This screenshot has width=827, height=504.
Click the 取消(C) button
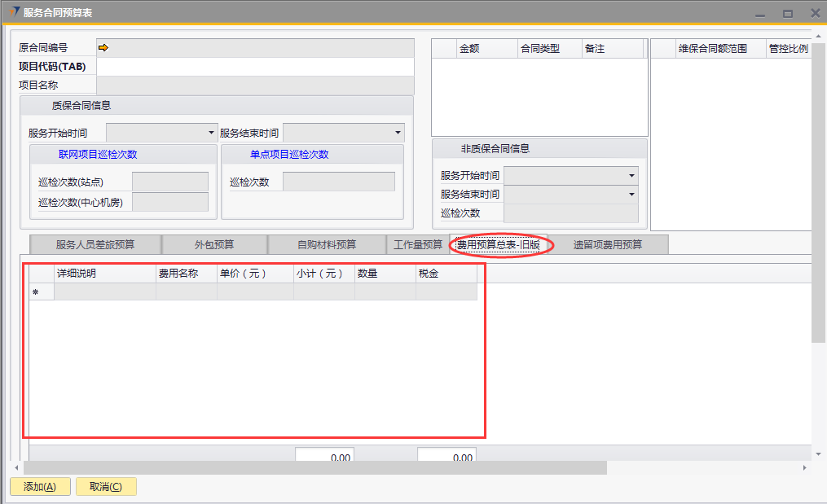pyautogui.click(x=106, y=487)
